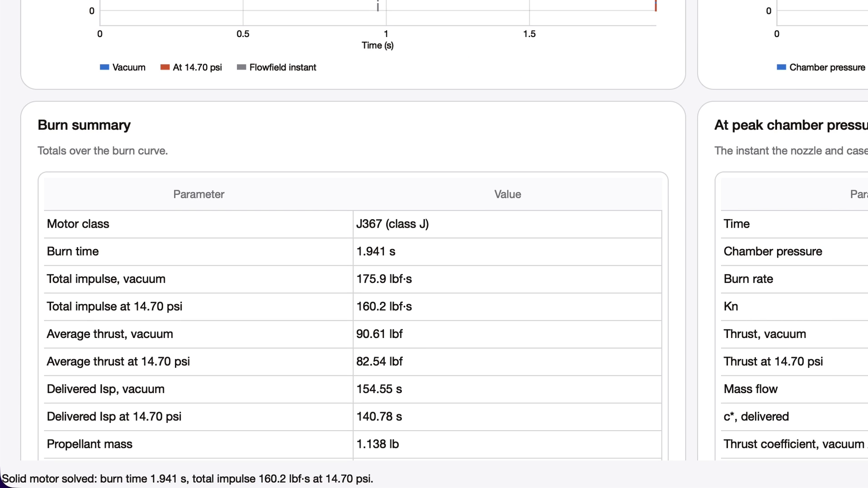Click the Time (s) axis title
The width and height of the screenshot is (868, 488).
pyautogui.click(x=377, y=46)
